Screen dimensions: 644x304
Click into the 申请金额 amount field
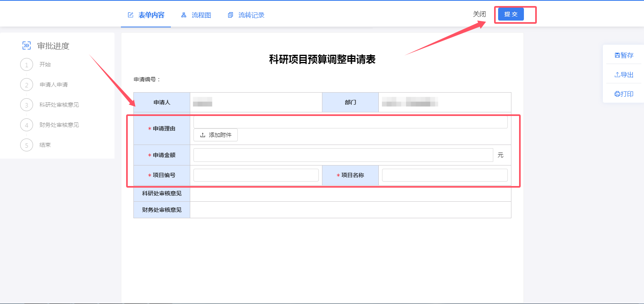pos(343,155)
